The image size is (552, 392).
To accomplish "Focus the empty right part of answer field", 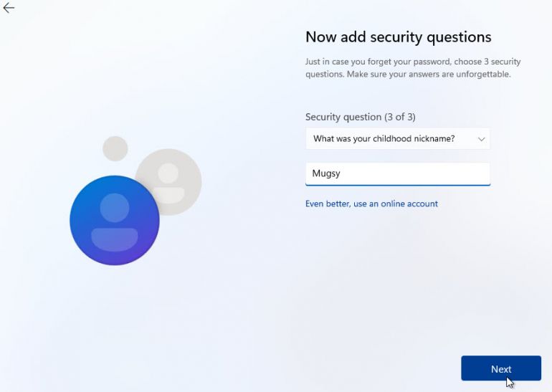I will 415,173.
